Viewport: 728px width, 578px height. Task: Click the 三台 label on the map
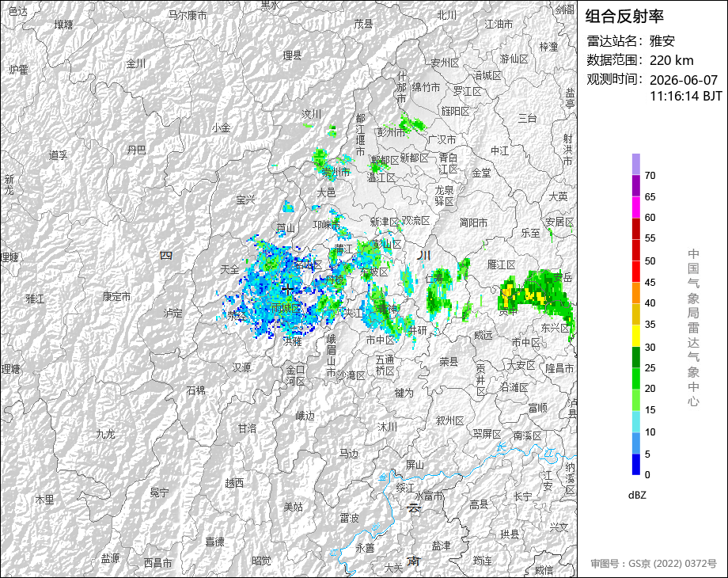coord(528,119)
